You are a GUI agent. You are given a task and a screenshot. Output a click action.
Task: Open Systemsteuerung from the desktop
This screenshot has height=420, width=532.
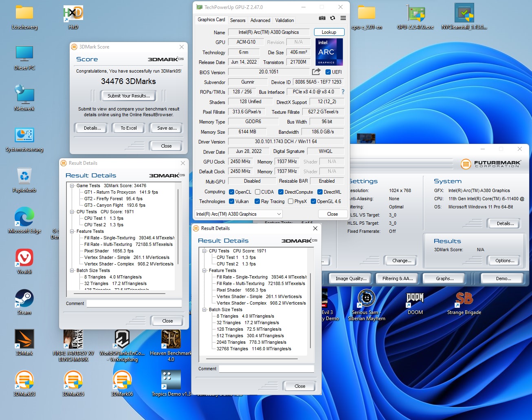pyautogui.click(x=24, y=139)
